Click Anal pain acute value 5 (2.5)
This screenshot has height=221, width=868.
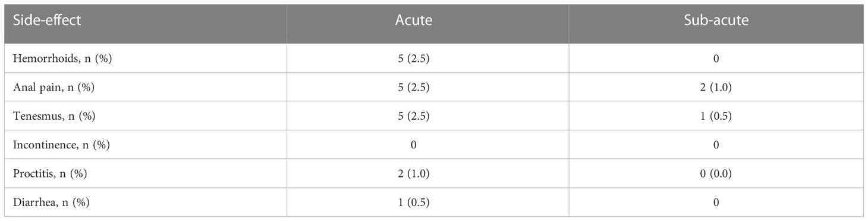(x=414, y=87)
